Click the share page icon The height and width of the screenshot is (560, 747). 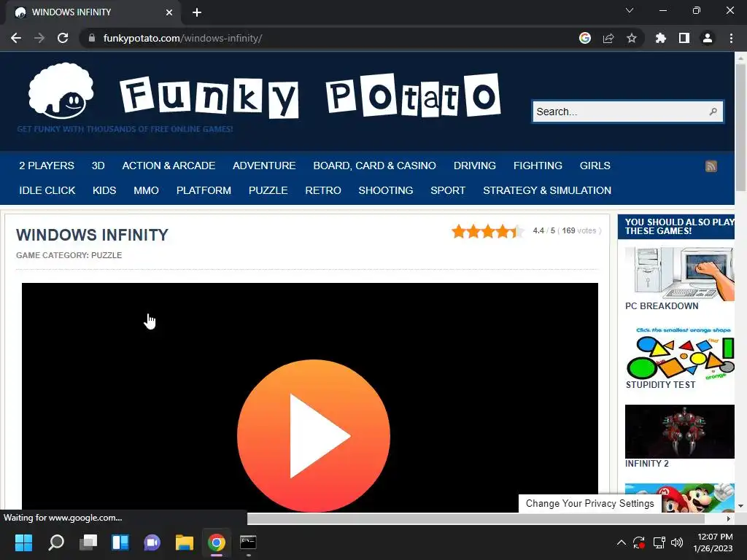pos(608,38)
